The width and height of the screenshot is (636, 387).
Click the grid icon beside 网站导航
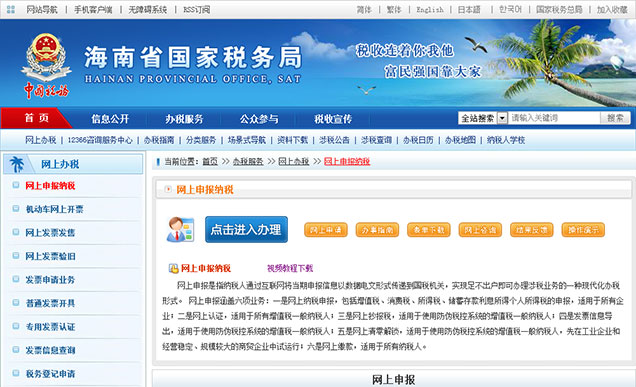pos(11,9)
